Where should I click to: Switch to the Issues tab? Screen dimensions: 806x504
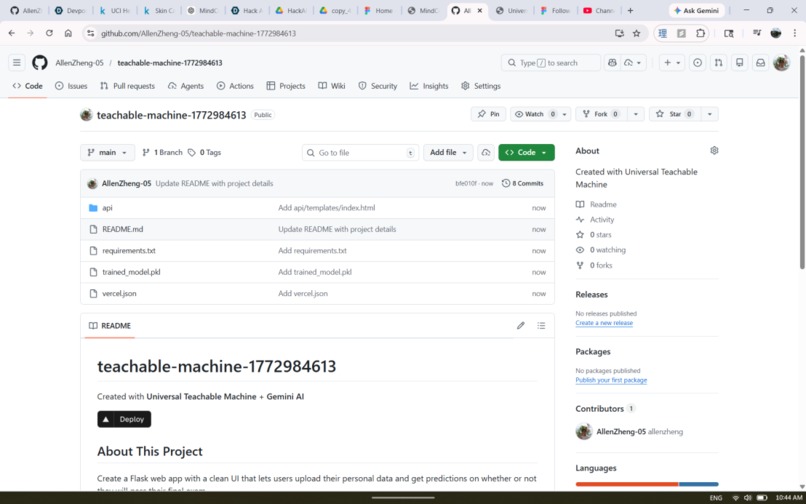coord(71,86)
